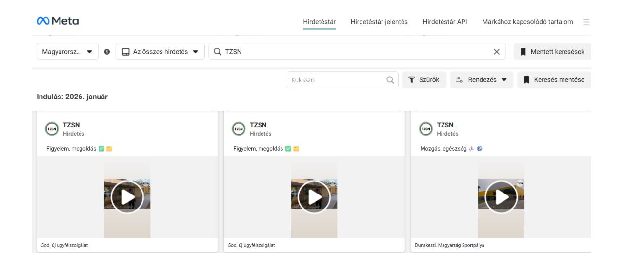Open the Az összes hirdetés dropdown
Image resolution: width=644 pixels, height=272 pixels.
coord(160,52)
